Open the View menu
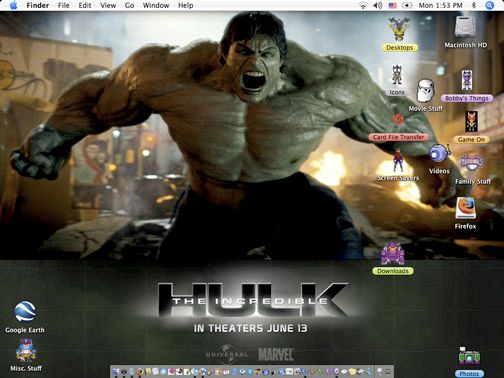 tap(108, 5)
